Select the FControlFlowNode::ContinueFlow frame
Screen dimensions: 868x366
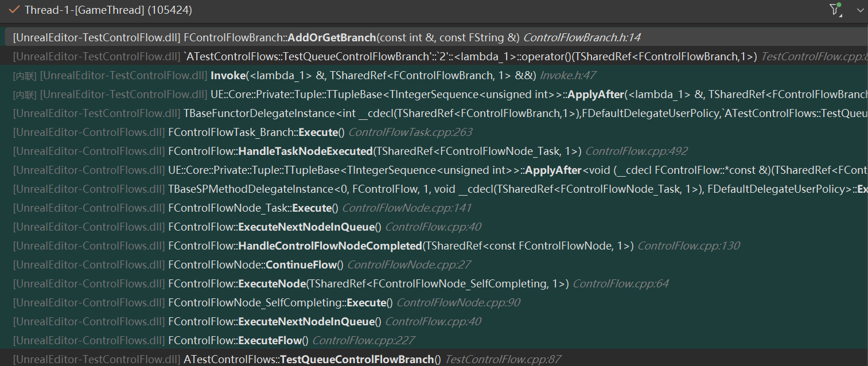click(x=256, y=264)
